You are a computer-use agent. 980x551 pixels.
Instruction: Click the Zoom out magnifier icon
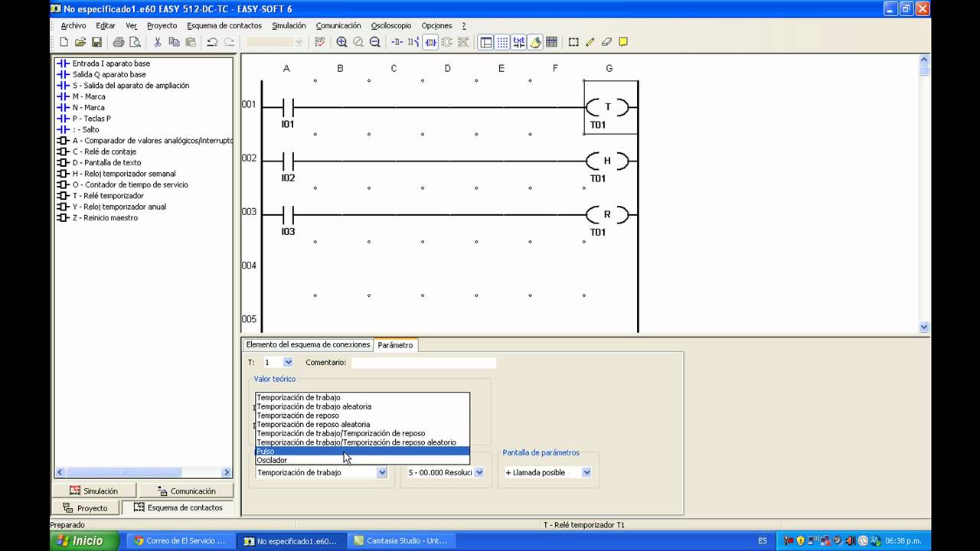(x=375, y=42)
